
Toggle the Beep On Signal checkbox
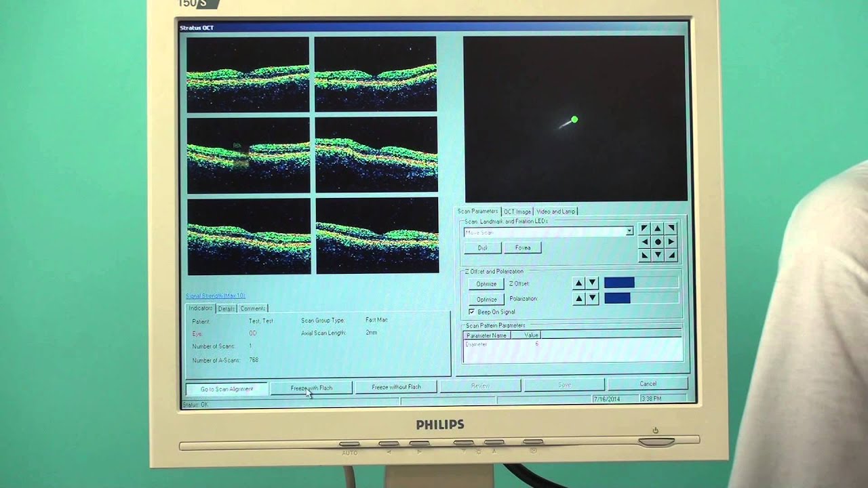point(471,312)
